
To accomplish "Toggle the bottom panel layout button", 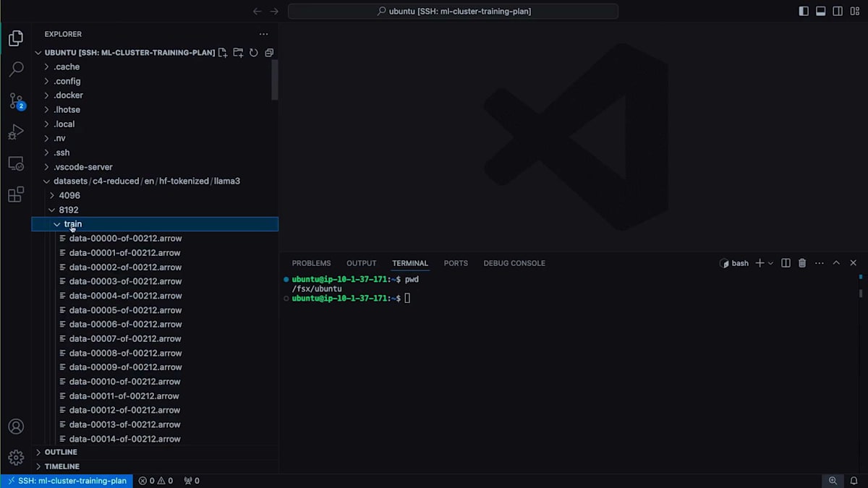I will coord(821,12).
